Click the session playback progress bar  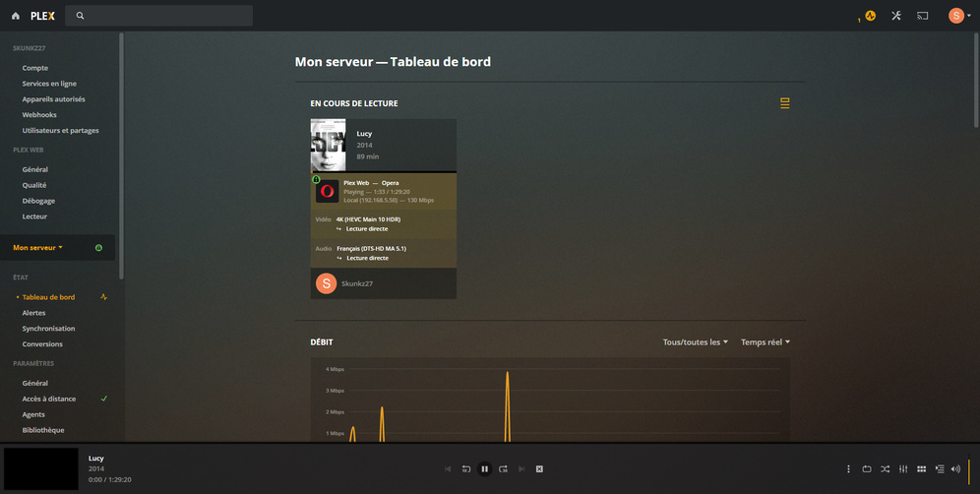pyautogui.click(x=383, y=172)
